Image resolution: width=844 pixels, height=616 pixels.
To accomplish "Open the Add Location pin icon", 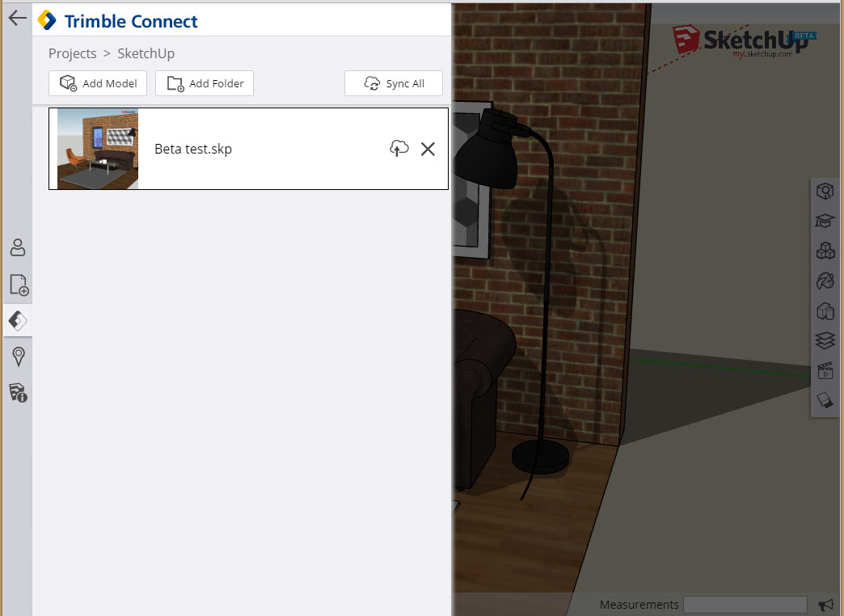I will 19,357.
